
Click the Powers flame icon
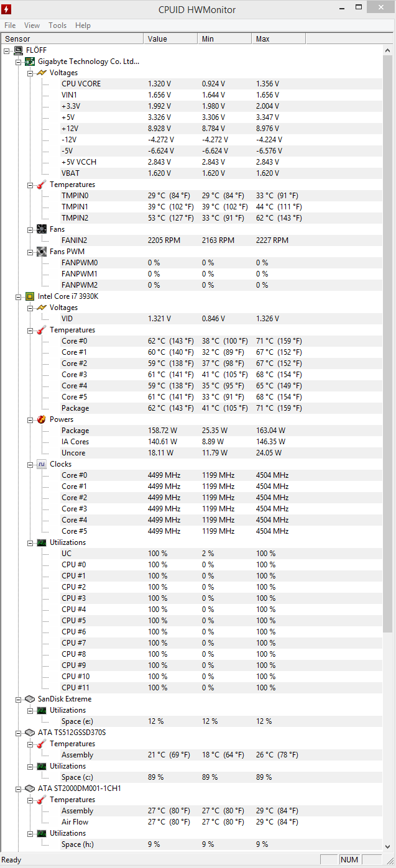point(42,419)
